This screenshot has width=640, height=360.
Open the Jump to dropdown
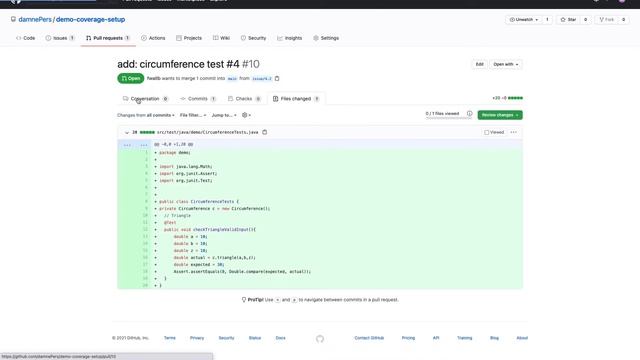tap(224, 115)
